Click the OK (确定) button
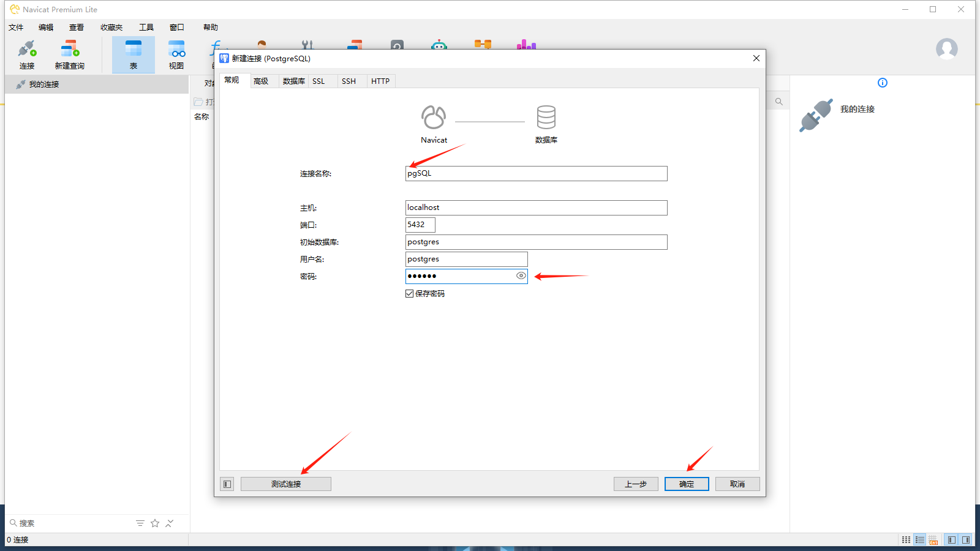Screen dimensions: 980x551 point(687,484)
